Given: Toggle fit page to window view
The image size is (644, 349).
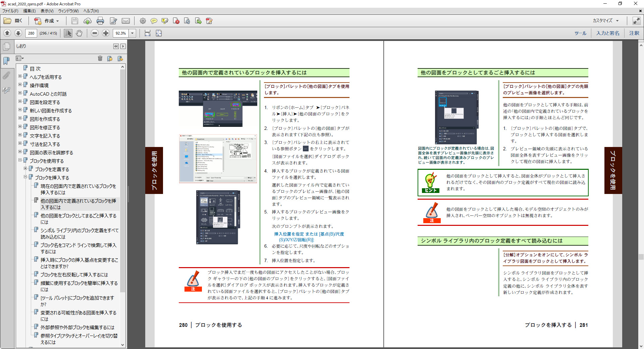Looking at the screenshot, I should coord(158,33).
